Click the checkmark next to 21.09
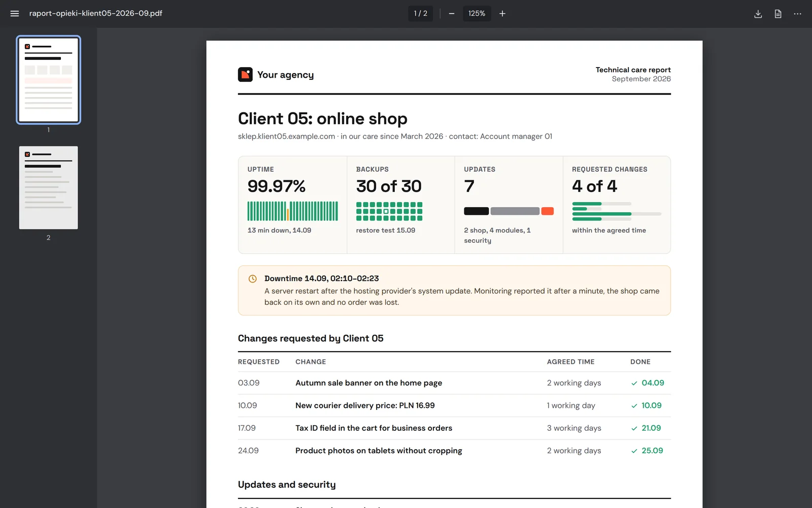The width and height of the screenshot is (812, 508). (634, 429)
